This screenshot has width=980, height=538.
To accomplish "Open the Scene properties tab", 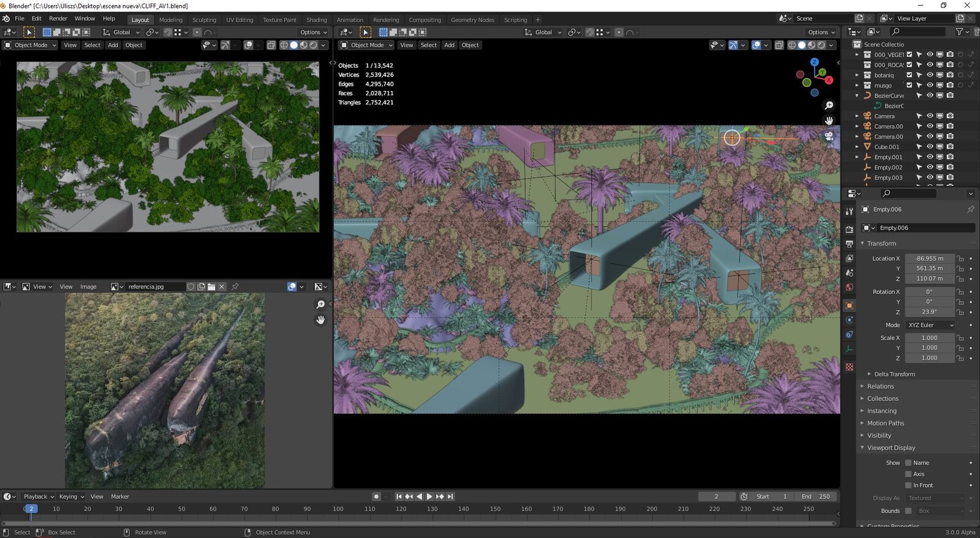I will pos(849,273).
